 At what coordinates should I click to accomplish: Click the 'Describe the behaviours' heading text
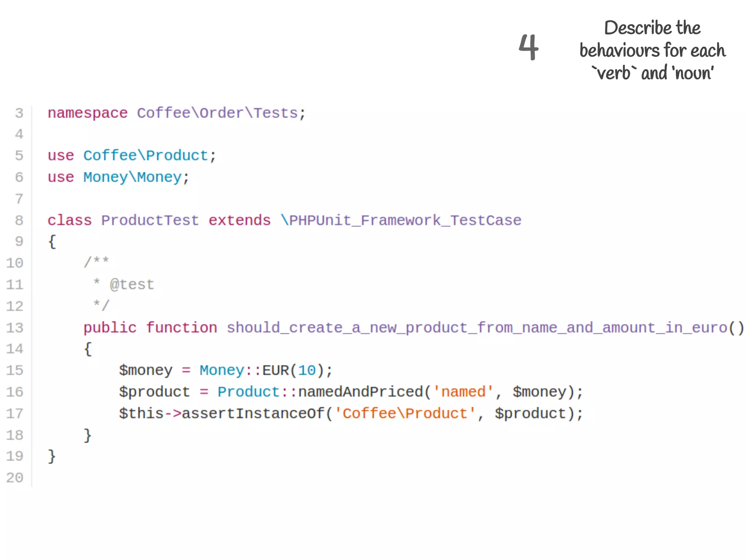(652, 50)
